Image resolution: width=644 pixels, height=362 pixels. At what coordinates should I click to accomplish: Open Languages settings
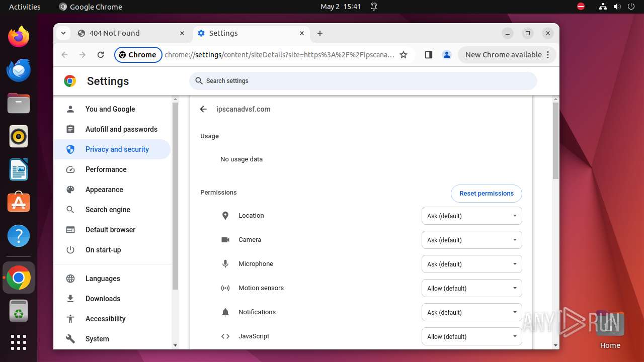(x=112, y=279)
